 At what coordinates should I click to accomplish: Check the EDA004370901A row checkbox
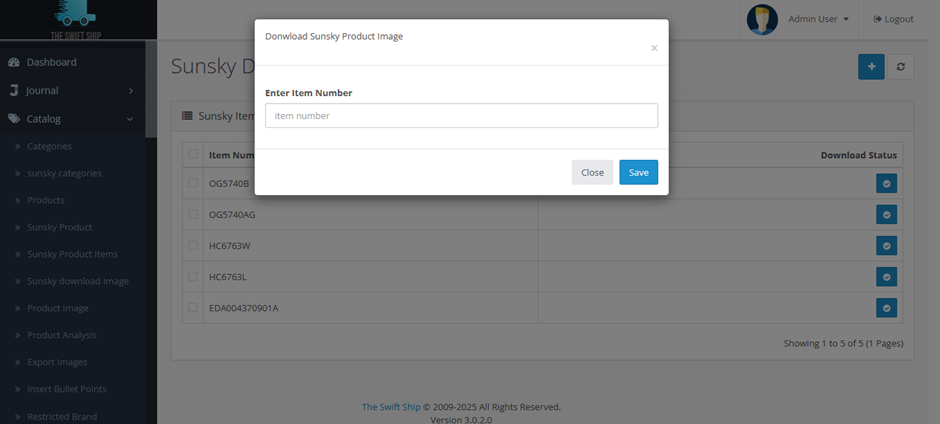click(x=192, y=308)
